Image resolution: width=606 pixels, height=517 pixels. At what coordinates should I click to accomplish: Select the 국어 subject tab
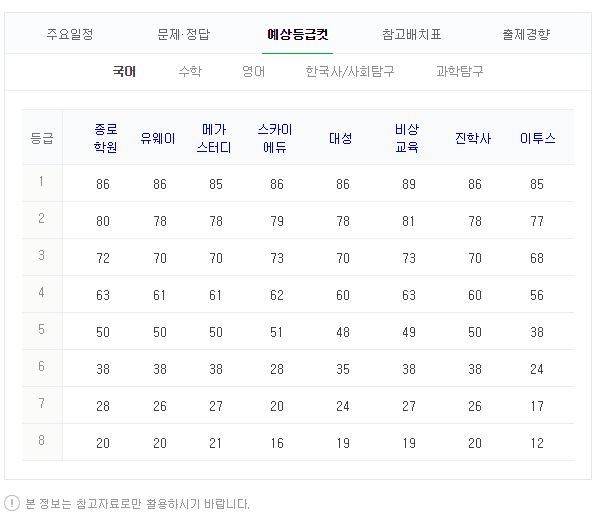pos(125,71)
